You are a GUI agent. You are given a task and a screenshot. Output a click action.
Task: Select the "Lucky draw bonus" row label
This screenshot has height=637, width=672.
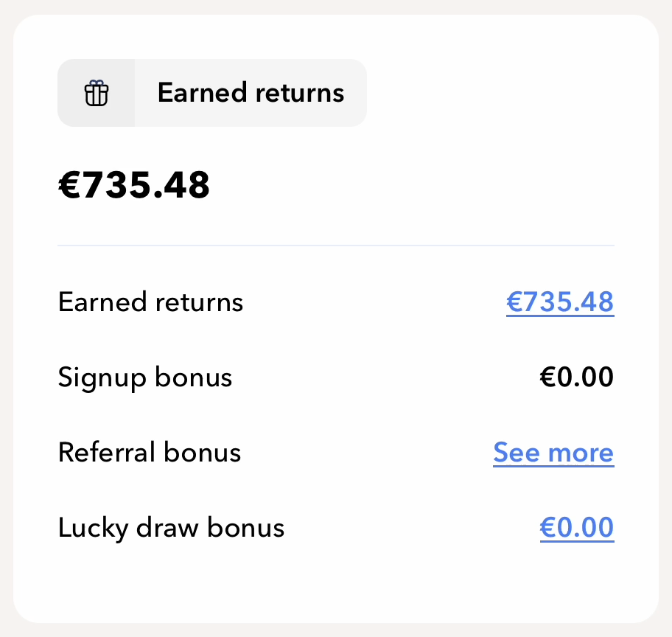(171, 528)
